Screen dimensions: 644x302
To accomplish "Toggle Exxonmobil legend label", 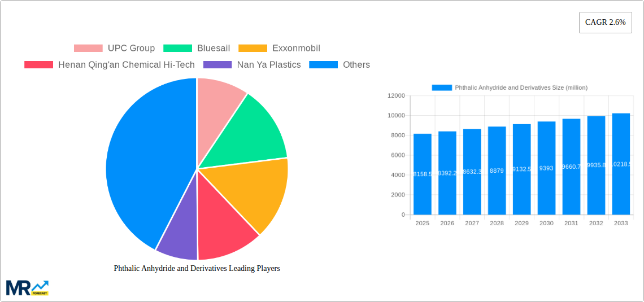I will coord(296,49).
